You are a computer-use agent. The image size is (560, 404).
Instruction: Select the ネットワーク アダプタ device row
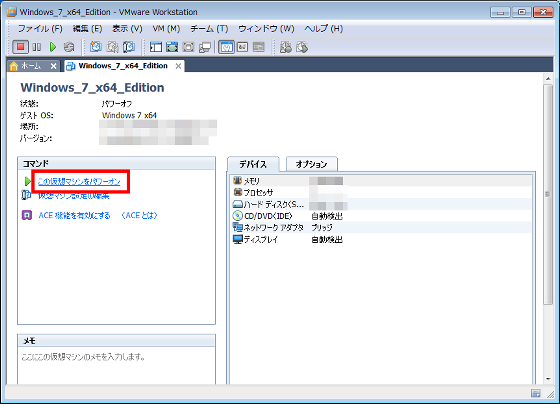pos(381,227)
